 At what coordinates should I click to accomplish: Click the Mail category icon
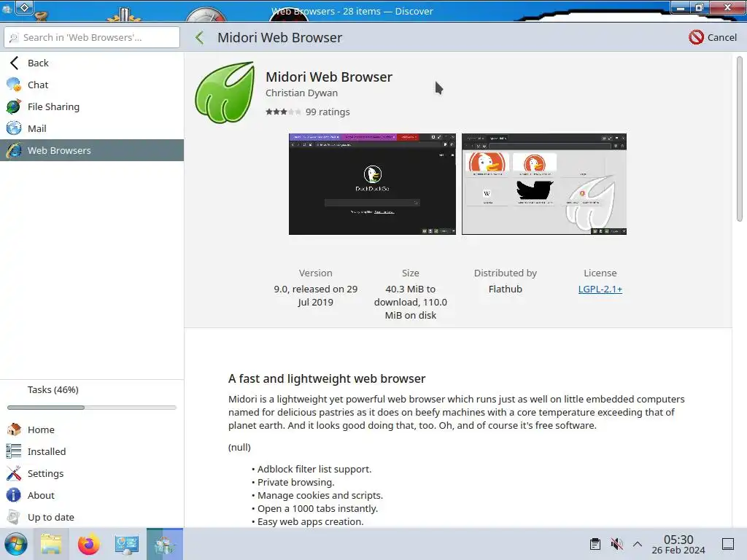[x=14, y=128]
